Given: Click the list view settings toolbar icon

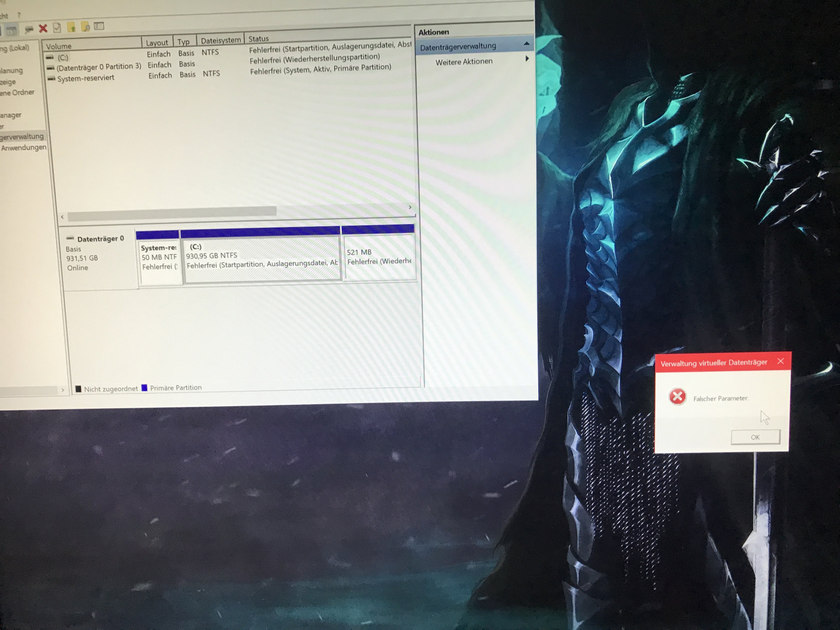Looking at the screenshot, I should [99, 26].
